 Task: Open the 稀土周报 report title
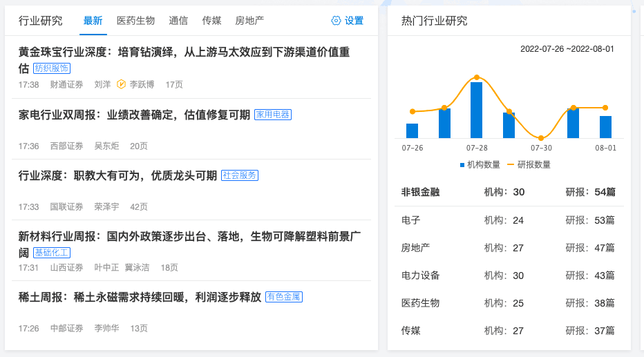click(x=140, y=297)
